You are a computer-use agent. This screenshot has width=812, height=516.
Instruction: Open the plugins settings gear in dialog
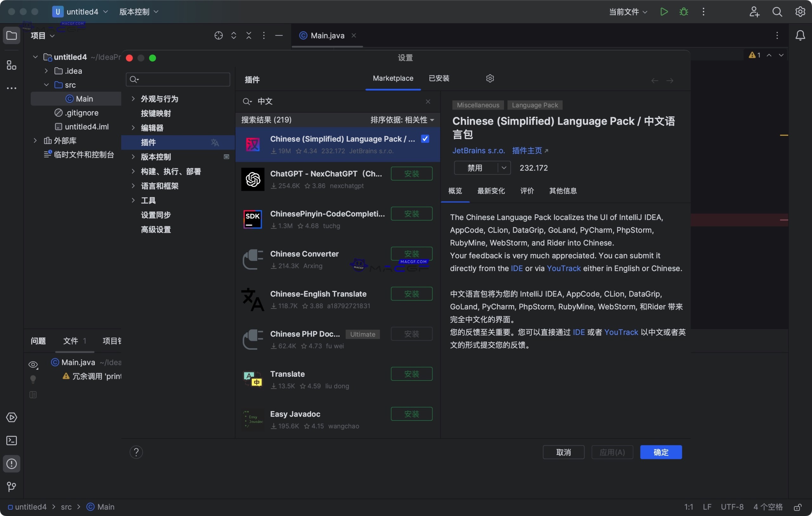[490, 78]
